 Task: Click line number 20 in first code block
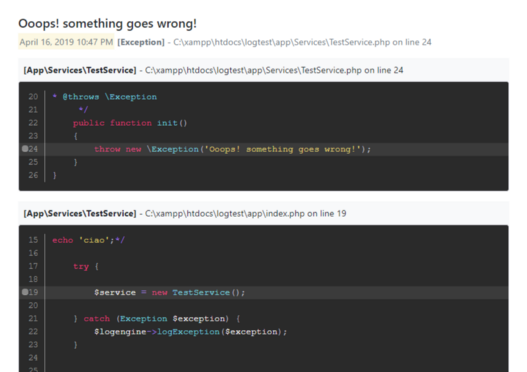33,97
